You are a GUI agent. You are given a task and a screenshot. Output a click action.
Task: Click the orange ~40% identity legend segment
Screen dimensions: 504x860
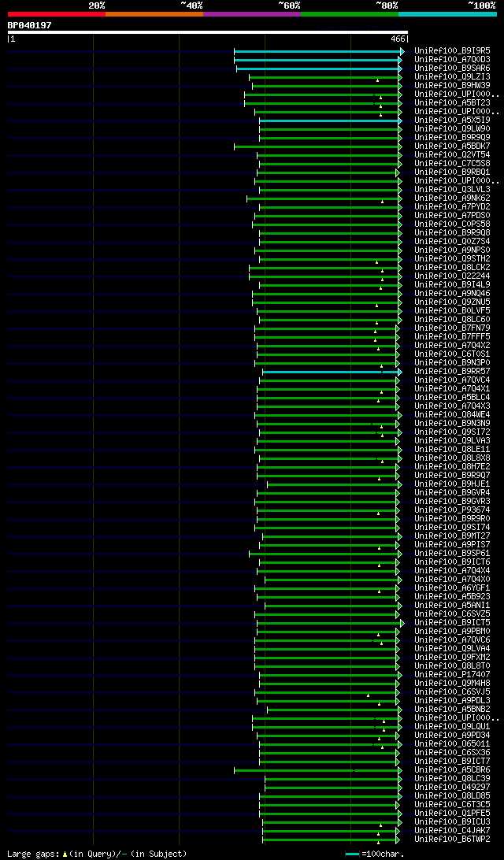tap(154, 13)
